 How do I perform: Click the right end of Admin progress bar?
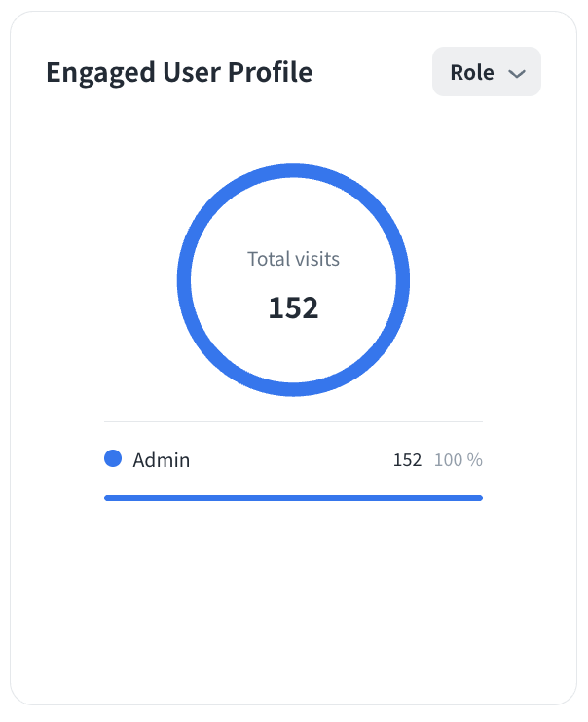[x=478, y=497]
